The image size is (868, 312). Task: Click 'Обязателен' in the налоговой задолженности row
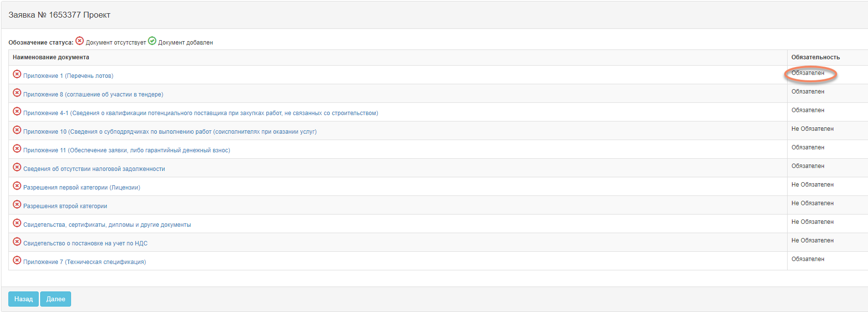[808, 166]
